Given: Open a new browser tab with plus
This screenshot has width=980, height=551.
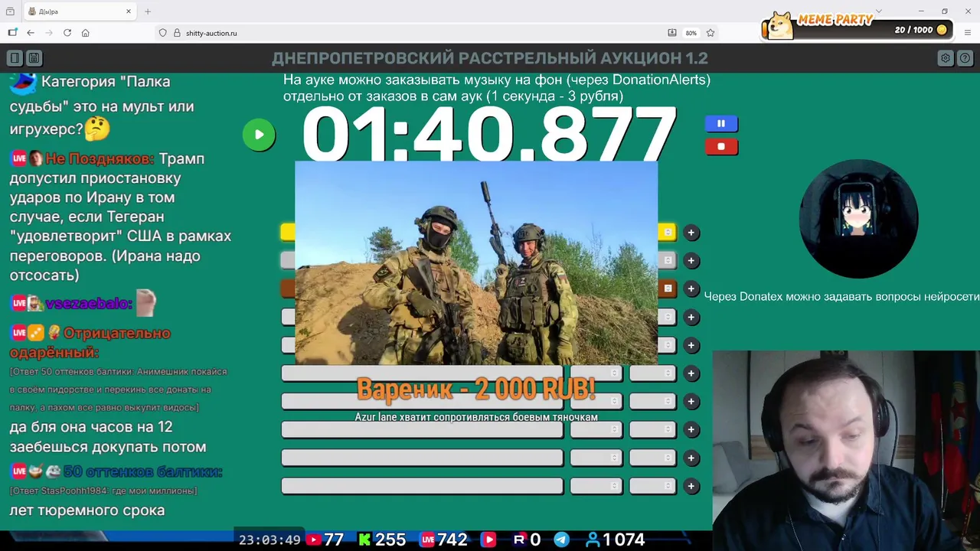Looking at the screenshot, I should click(148, 11).
